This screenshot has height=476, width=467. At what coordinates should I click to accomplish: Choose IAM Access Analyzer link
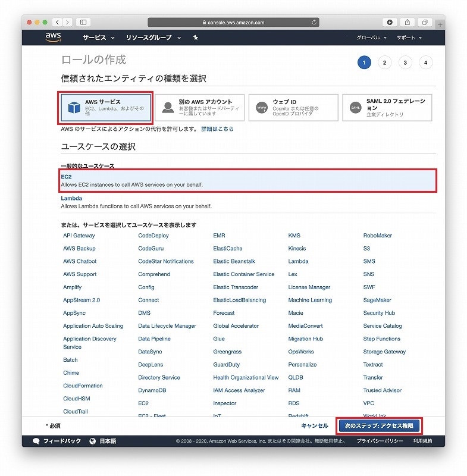tap(239, 390)
